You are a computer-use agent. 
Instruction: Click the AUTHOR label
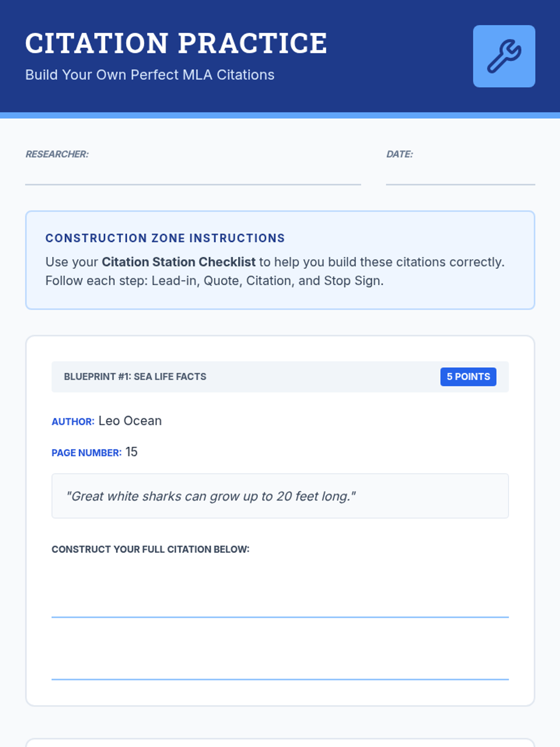point(73,422)
